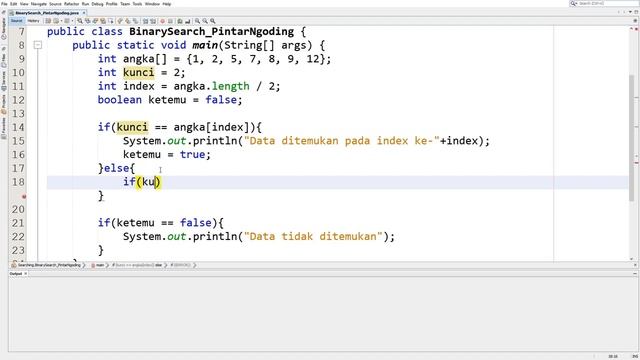Click the Previous Bookmark icon
Image resolution: width=640 pixels, height=360 pixels.
tap(120, 21)
